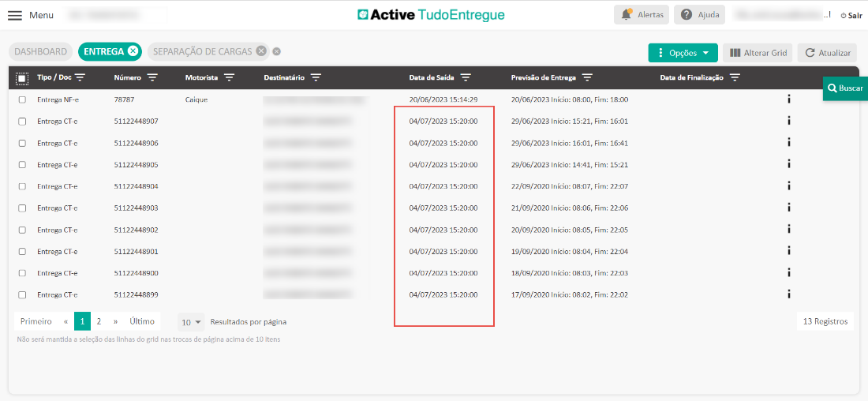Click the Alertas bell icon
The image size is (868, 401).
pos(627,14)
